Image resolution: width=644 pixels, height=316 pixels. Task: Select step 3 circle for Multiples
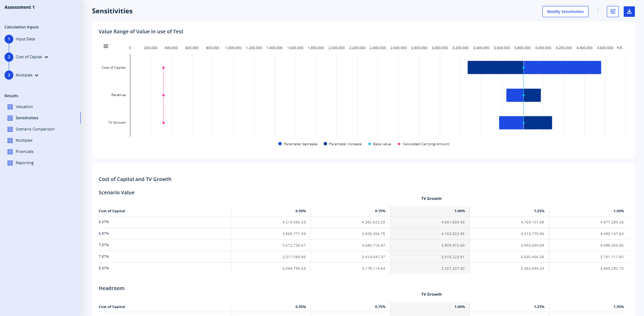coord(9,75)
